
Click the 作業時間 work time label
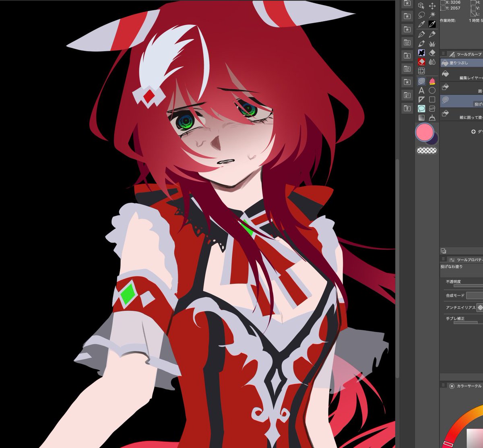click(x=448, y=20)
